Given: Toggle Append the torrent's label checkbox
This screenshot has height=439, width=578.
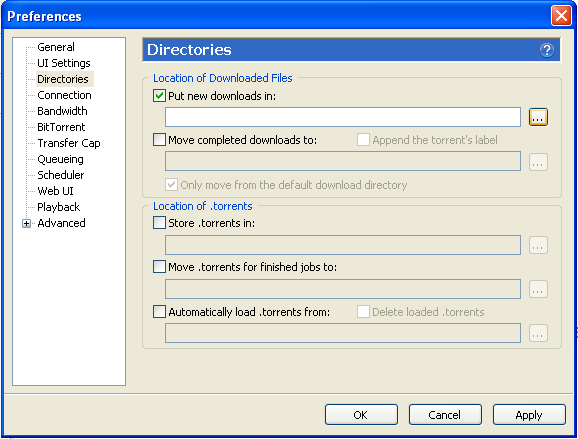Looking at the screenshot, I should click(x=363, y=140).
